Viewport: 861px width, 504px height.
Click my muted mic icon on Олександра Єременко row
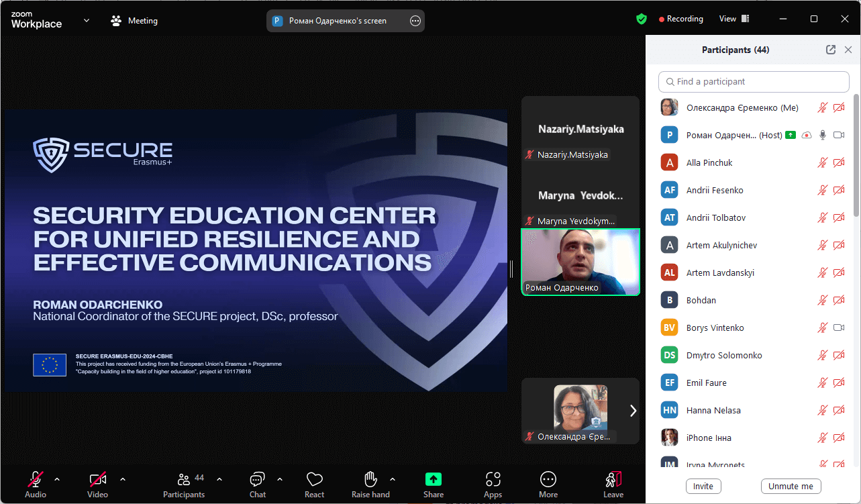(x=823, y=107)
